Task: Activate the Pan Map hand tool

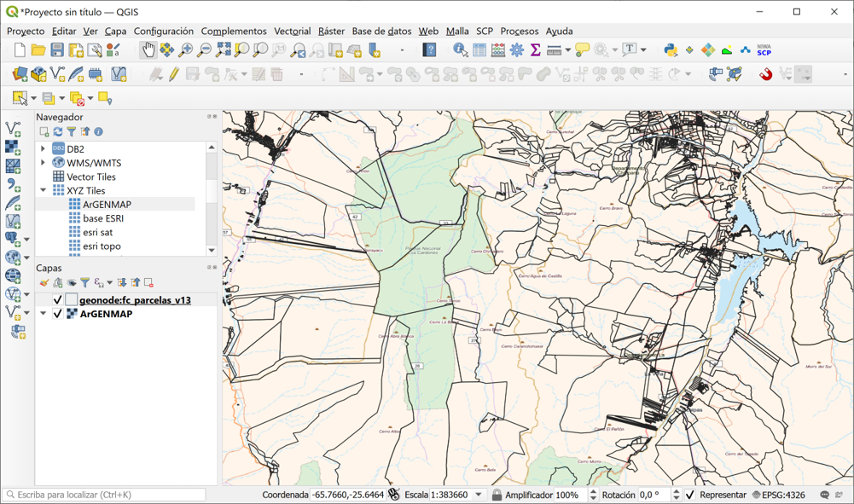Action: 148,50
